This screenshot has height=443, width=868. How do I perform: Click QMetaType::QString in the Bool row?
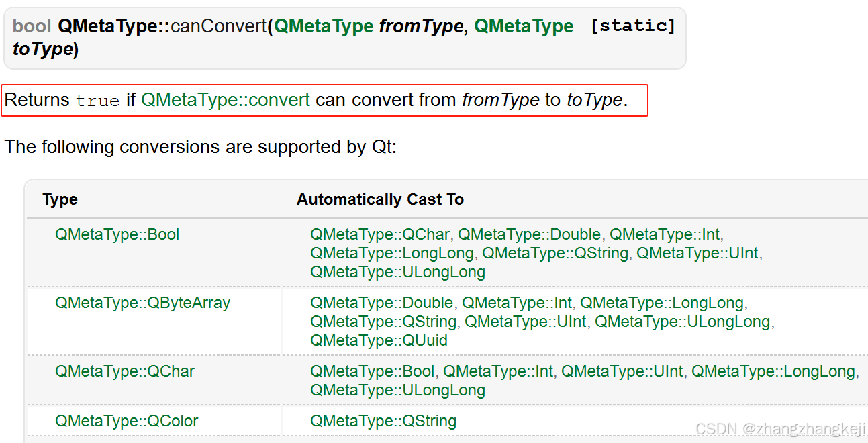(x=555, y=253)
